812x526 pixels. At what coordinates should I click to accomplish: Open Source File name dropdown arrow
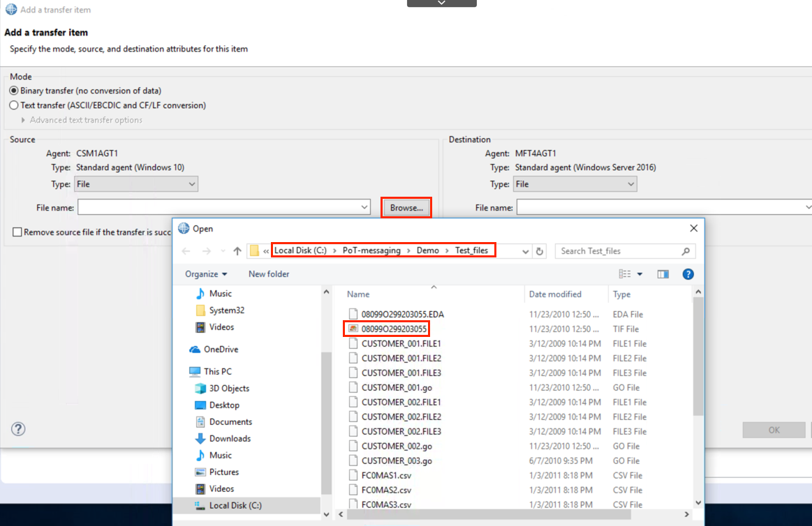[x=364, y=207]
